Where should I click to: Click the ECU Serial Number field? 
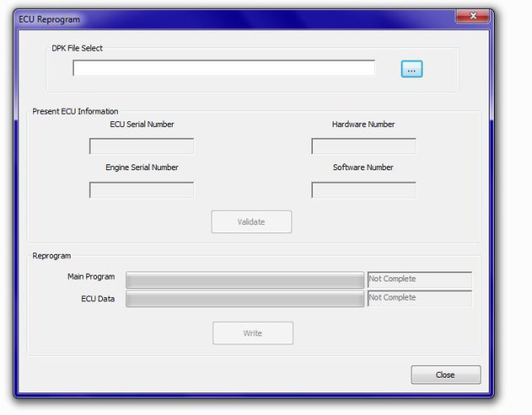[141, 147]
